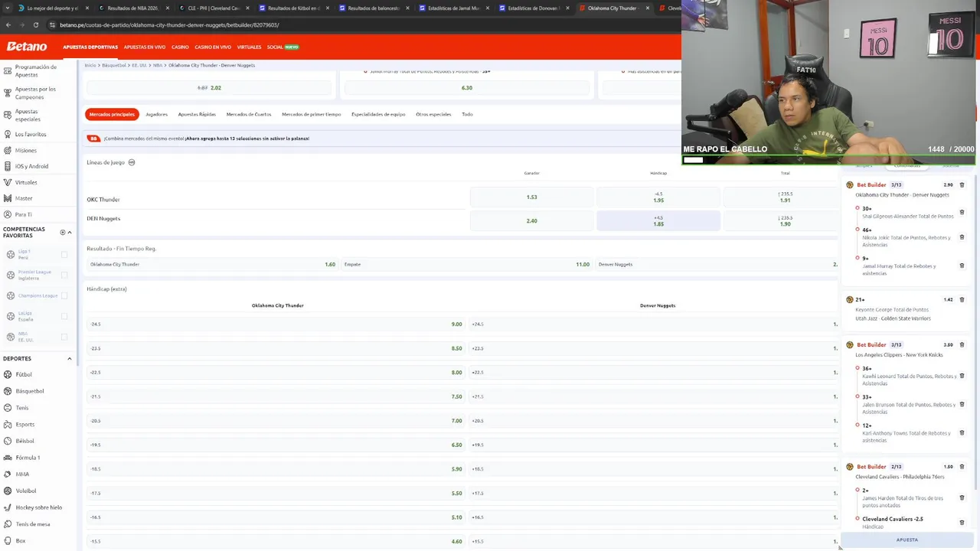Select the Voleibol sport icon
980x551 pixels.
8,491
